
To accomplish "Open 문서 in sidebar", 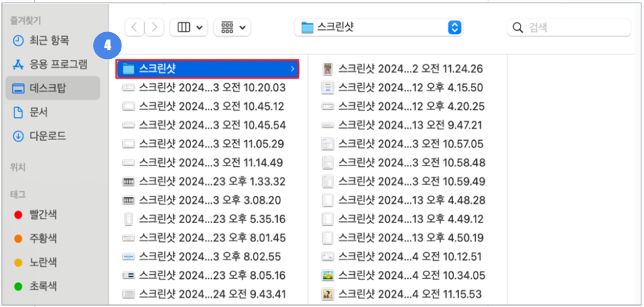I will [38, 112].
